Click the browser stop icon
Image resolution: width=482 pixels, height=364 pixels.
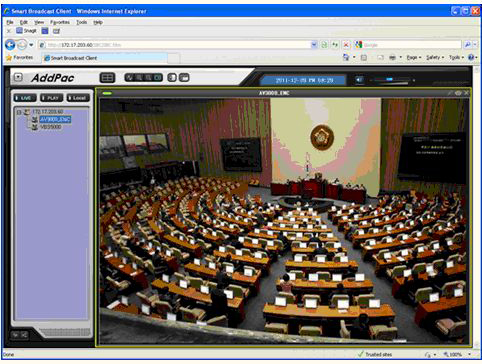pyautogui.click(x=346, y=45)
